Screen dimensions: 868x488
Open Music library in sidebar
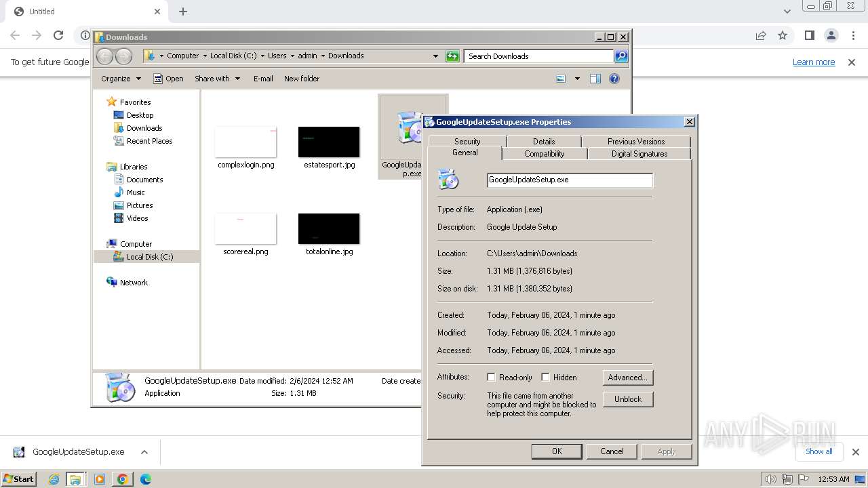[136, 192]
